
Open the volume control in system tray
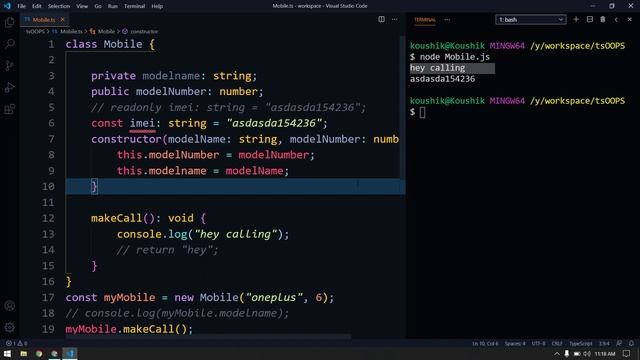pyautogui.click(x=587, y=354)
